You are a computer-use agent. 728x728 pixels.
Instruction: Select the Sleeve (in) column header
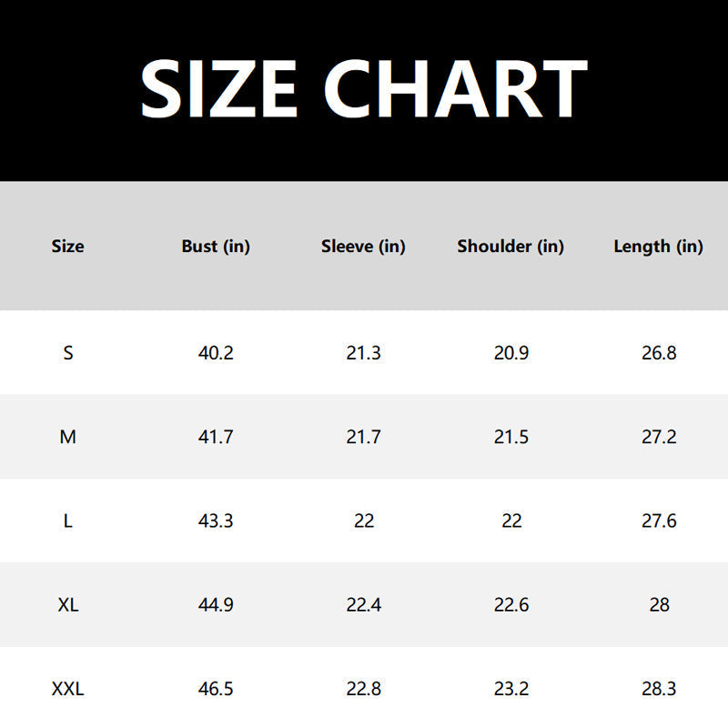[363, 246]
